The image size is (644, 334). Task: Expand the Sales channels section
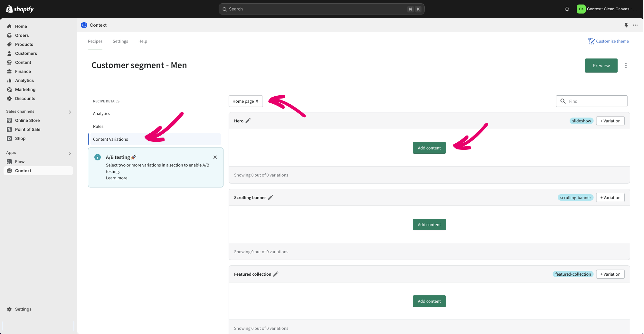70,112
